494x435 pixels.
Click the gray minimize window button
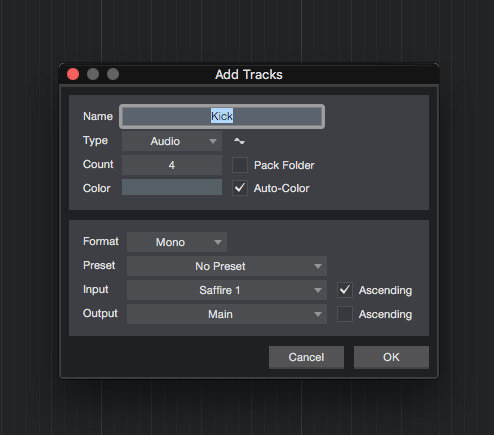[93, 74]
